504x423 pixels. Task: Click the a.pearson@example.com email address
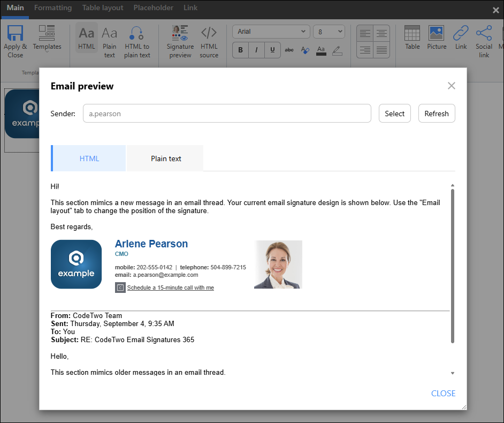pos(165,275)
